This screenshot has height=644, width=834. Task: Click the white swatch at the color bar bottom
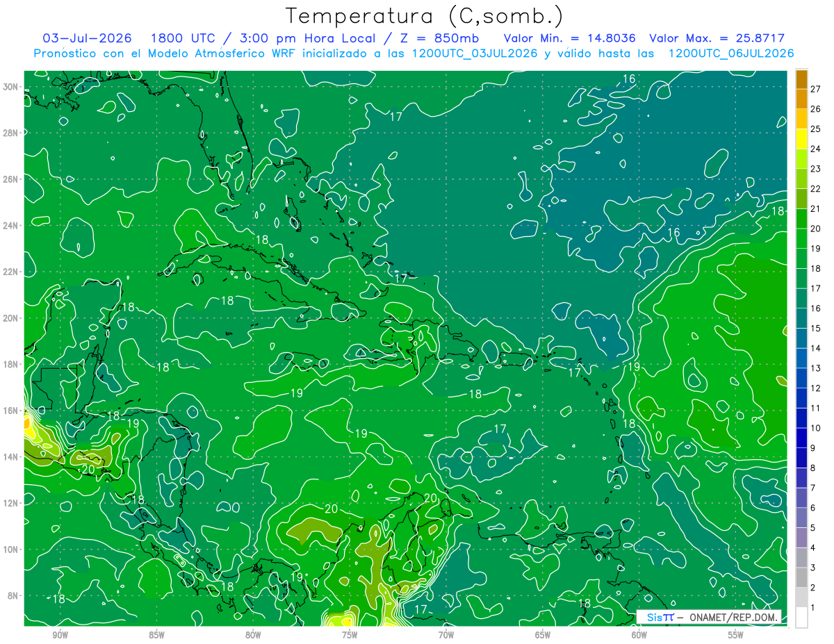pyautogui.click(x=801, y=618)
